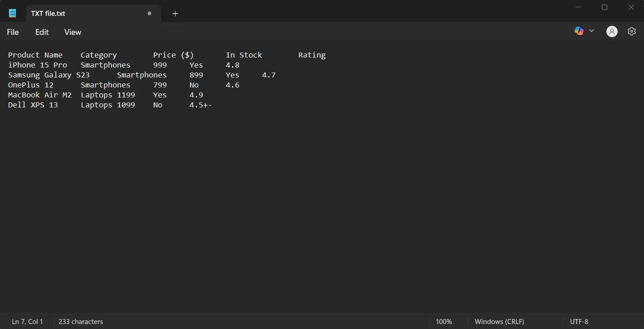Click rating value 4.9
This screenshot has width=644, height=329.
[196, 95]
